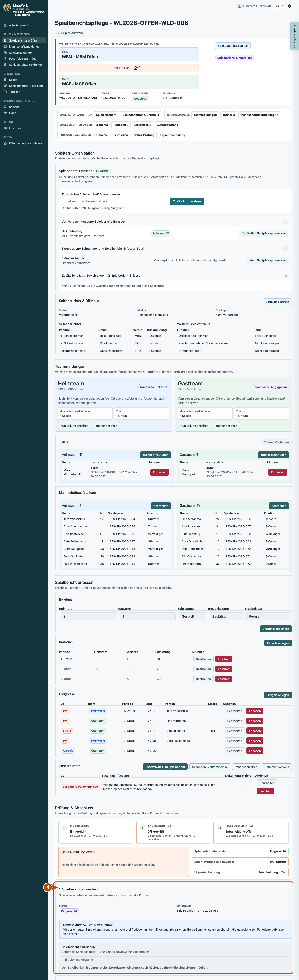Click the user icon beside Luminara Funkelblatt

[239, 6]
